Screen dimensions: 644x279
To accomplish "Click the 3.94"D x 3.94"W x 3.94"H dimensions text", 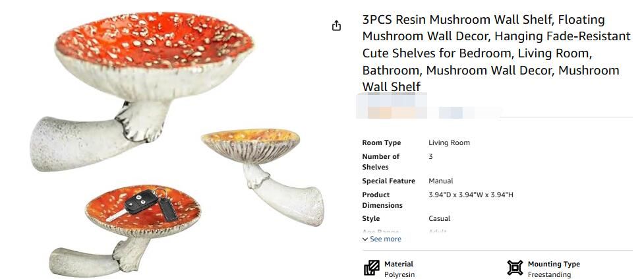I will coord(471,195).
